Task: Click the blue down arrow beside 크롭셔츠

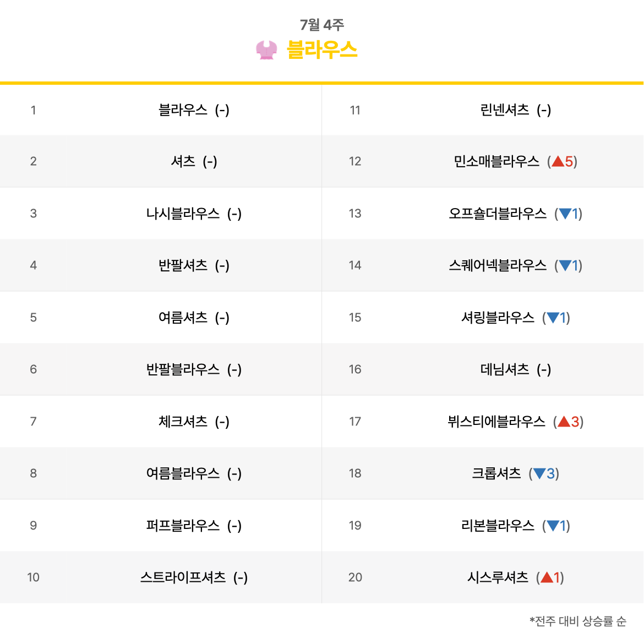Action: [539, 473]
